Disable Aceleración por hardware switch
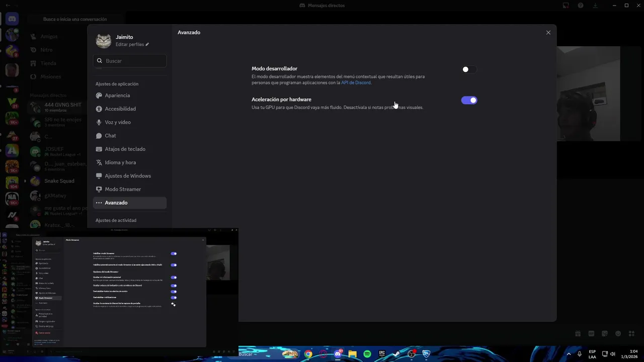Screen dimensions: 644x362 point(469,100)
